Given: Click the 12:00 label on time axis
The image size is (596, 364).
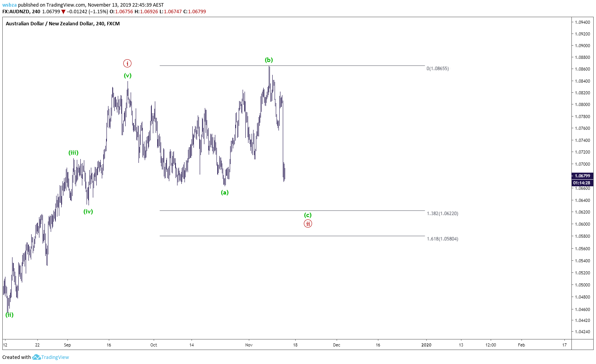Looking at the screenshot, I should pyautogui.click(x=491, y=345).
